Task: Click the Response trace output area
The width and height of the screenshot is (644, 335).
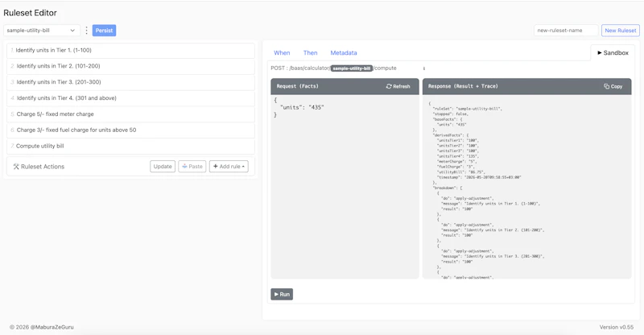Action: (527, 187)
